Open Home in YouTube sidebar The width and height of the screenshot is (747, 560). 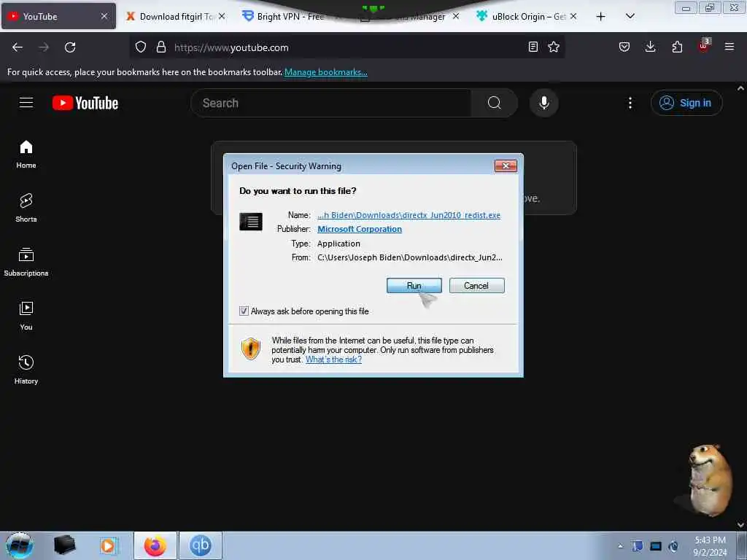pos(26,155)
